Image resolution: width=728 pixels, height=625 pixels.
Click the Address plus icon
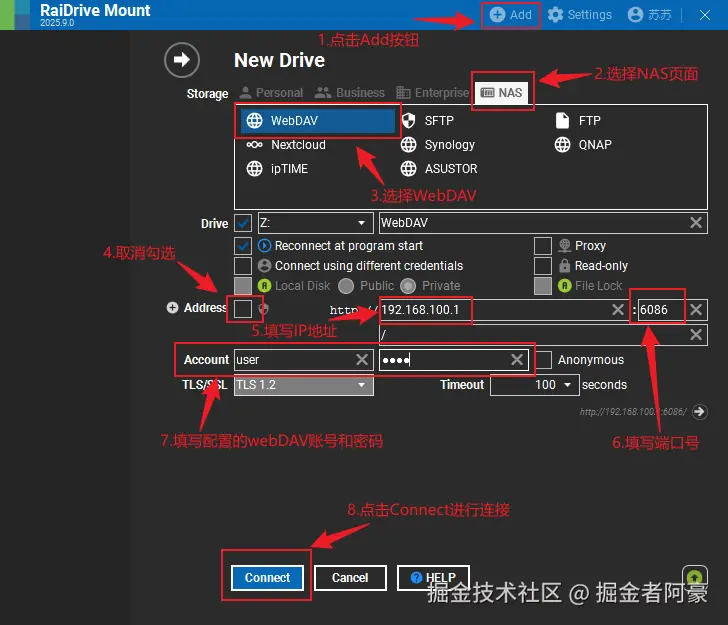click(172, 308)
